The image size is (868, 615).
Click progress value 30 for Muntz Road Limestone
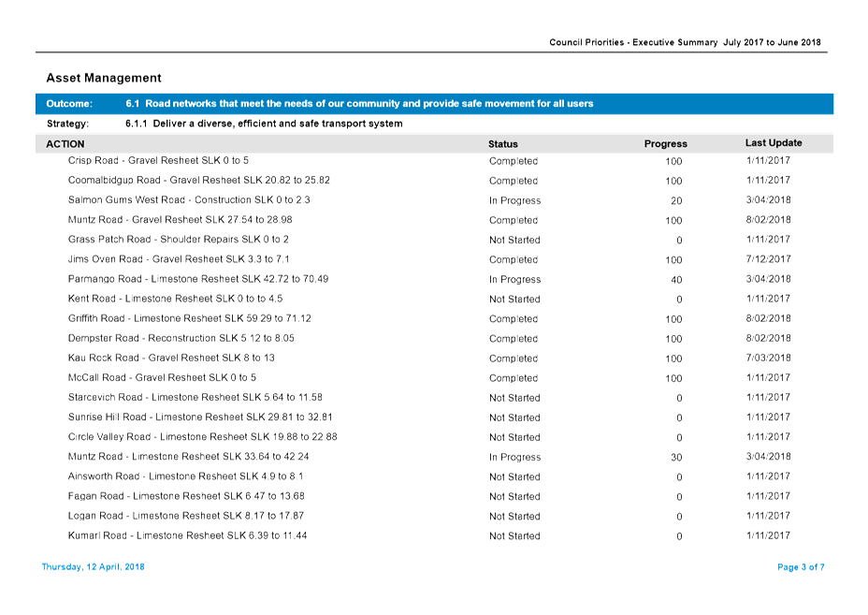tap(676, 458)
